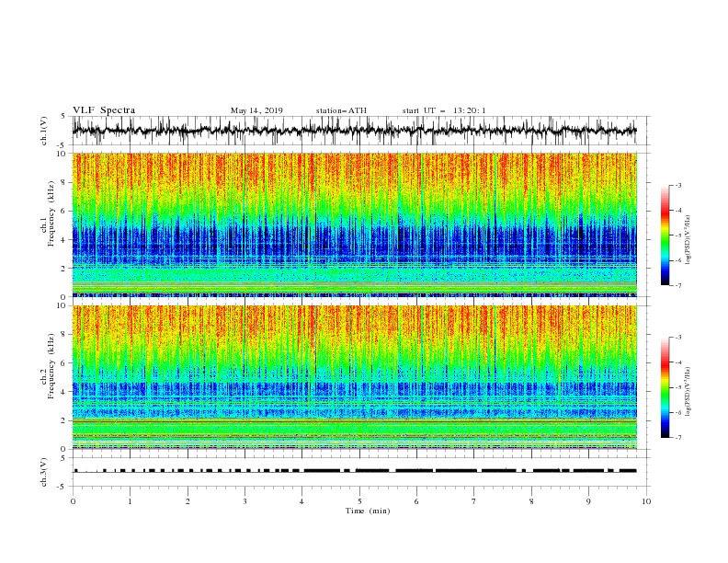Click the ch.3(V) axis label

click(x=44, y=472)
